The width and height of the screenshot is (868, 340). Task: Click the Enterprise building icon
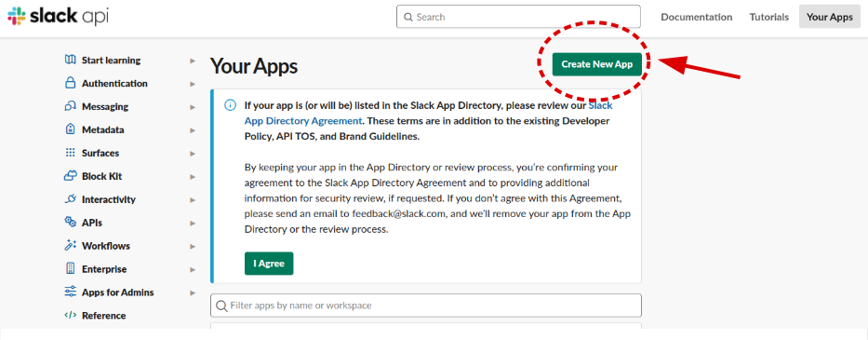[70, 268]
